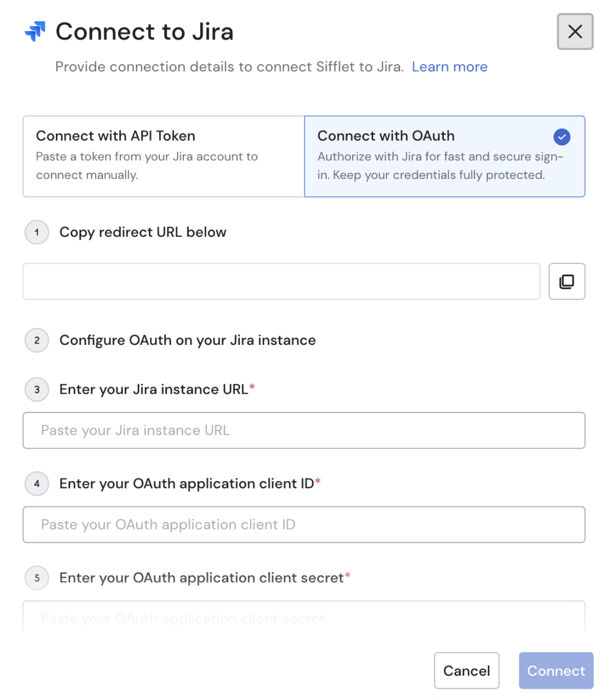Click Configure OAuth on your Jira instance
Screen dimensions: 604x700
click(187, 340)
